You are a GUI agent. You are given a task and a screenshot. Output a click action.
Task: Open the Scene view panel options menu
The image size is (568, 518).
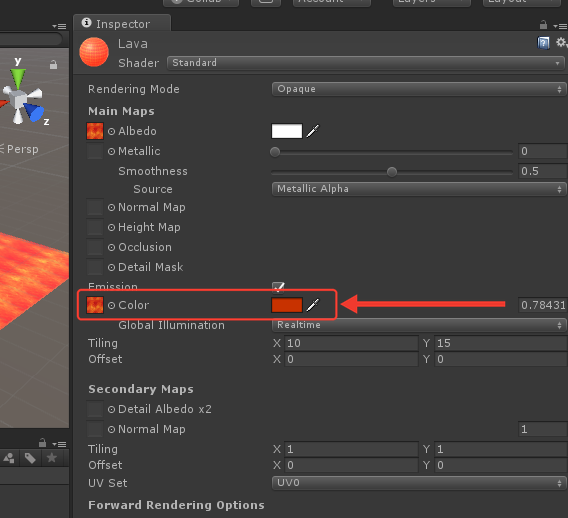click(59, 26)
